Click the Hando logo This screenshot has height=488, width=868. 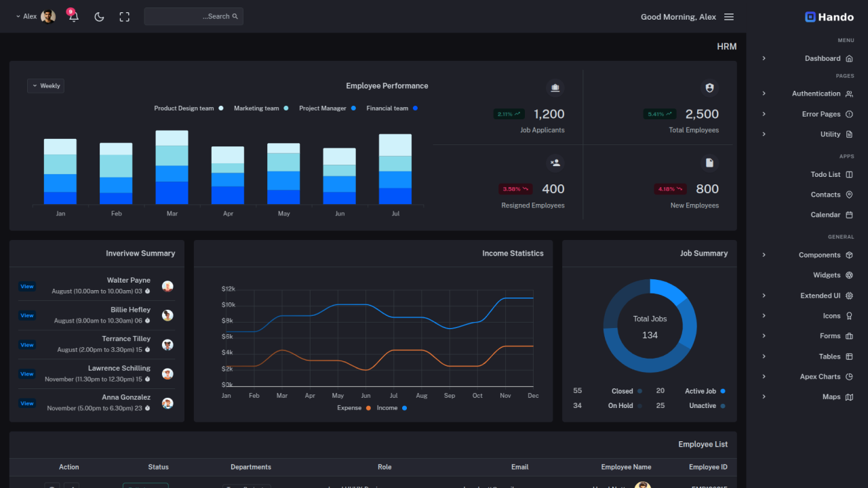829,17
